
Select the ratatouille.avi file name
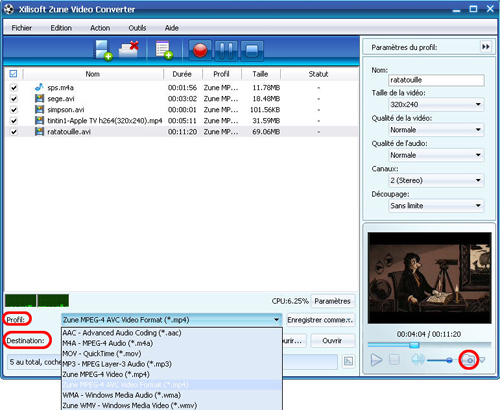tap(69, 132)
